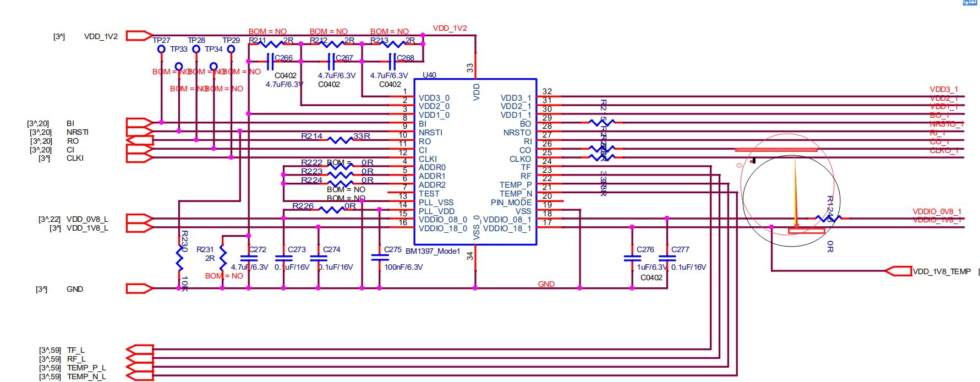Select the RO port label on left
Screen dimensions: 980x382
pos(73,141)
